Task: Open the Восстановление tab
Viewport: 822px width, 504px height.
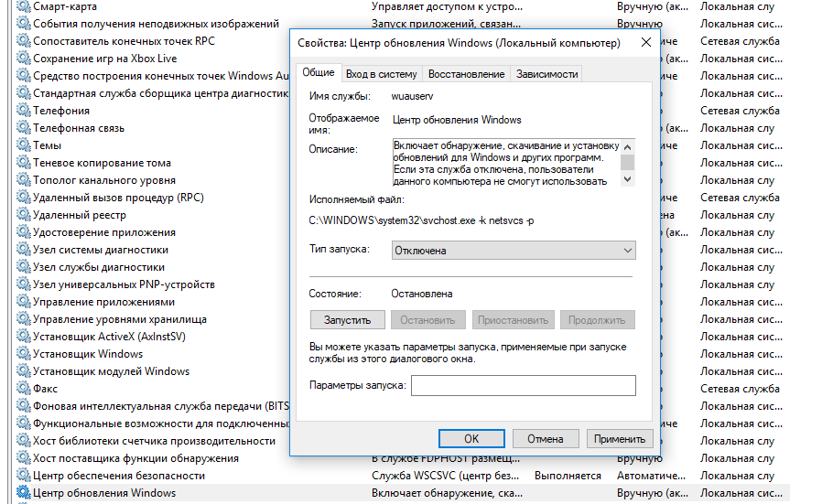Action: pyautogui.click(x=466, y=74)
